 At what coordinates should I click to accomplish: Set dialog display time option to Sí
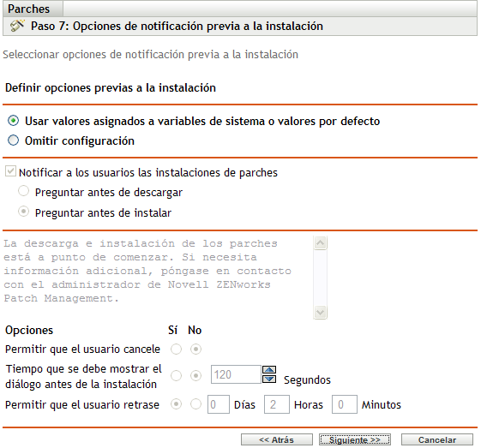tap(176, 375)
